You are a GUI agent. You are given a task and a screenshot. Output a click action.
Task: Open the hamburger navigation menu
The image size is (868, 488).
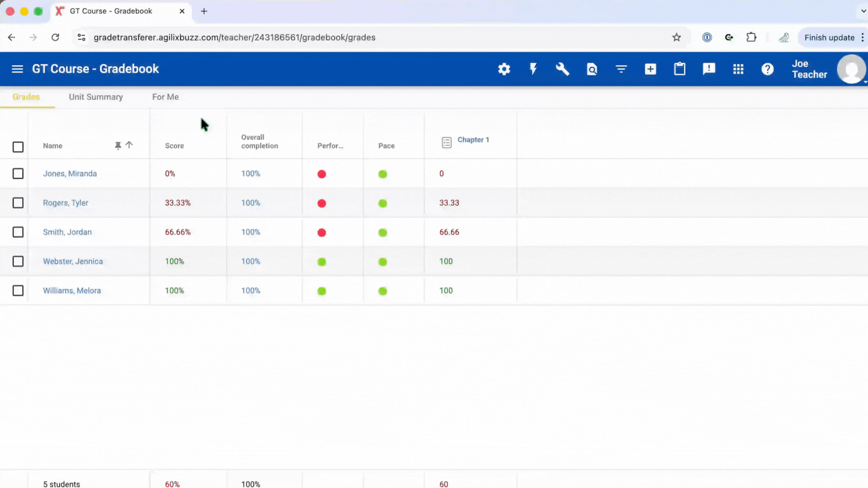click(17, 69)
